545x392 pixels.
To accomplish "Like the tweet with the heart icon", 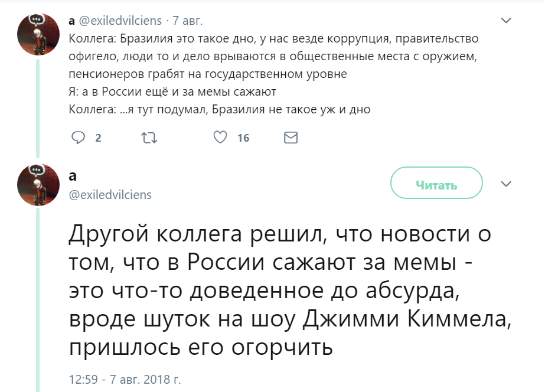I will 220,138.
